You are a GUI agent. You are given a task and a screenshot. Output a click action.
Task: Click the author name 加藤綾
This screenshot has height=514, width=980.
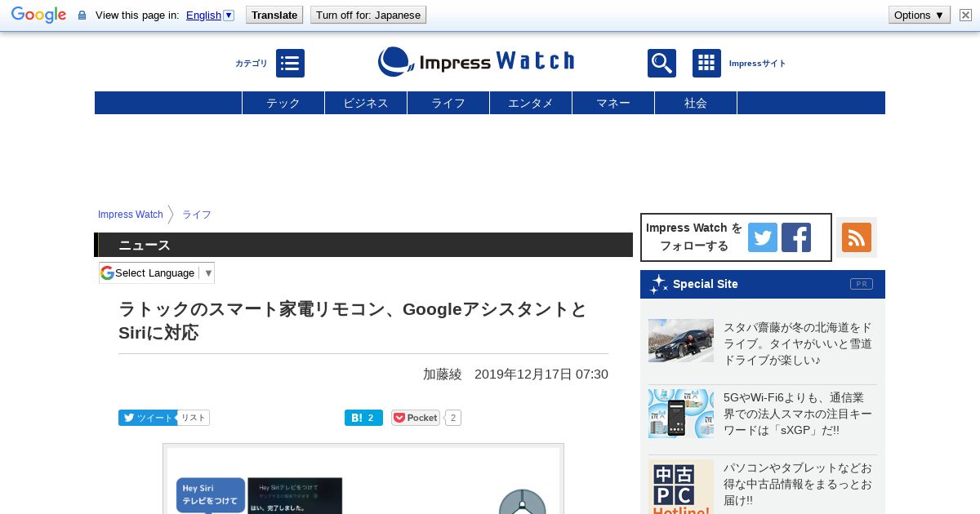click(x=443, y=374)
